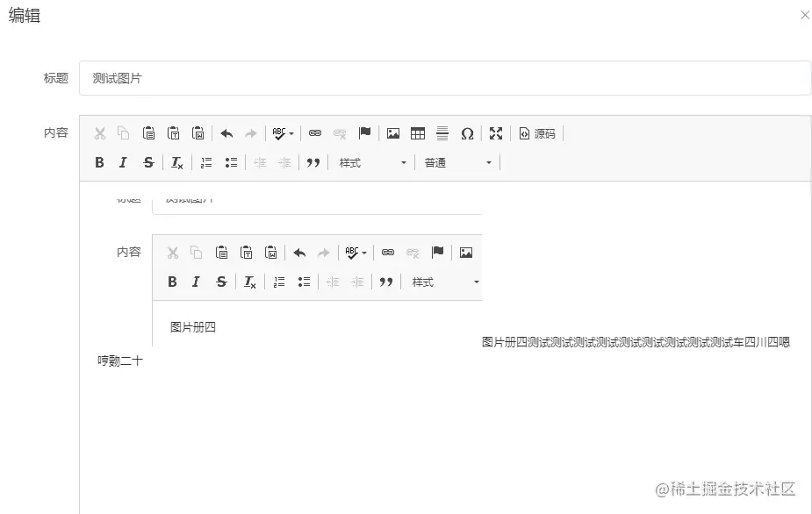Screen dimensions: 812x514
Task: Toggle bulleted list in top formatting row
Action: [x=231, y=162]
